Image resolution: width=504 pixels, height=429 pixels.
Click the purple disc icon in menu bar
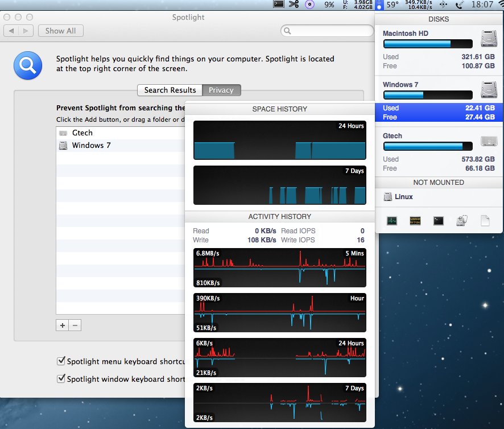pos(309,5)
